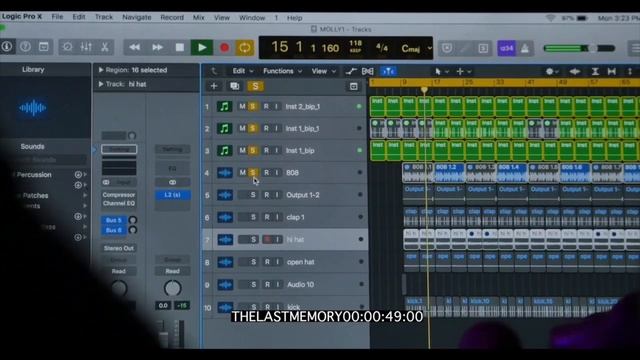Click the blue L2 plug-in slot
640x360 pixels.
173,195
